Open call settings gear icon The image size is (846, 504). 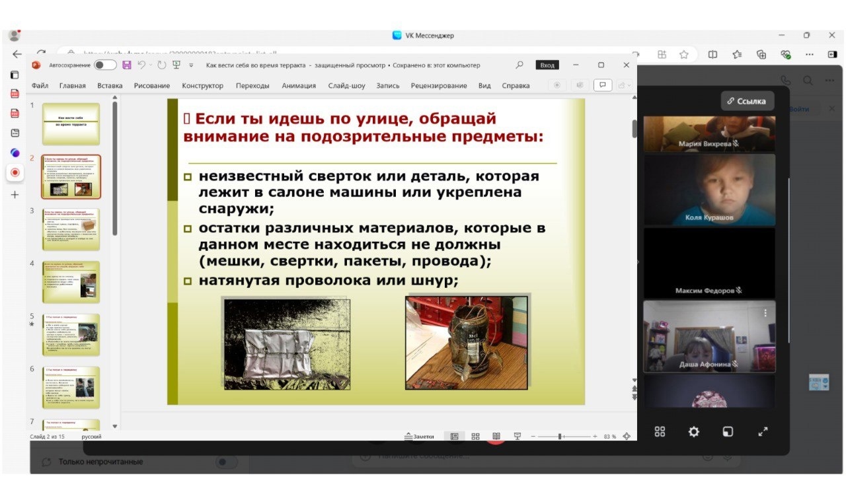693,431
